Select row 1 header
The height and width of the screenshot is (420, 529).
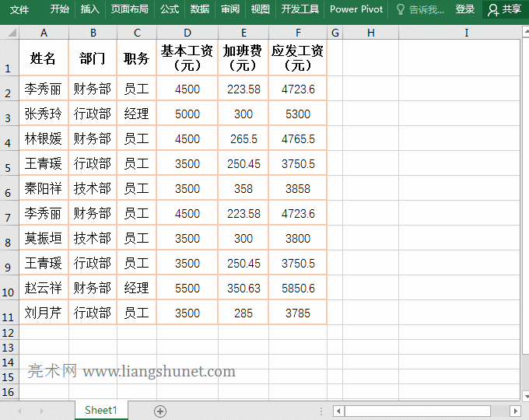click(9, 58)
